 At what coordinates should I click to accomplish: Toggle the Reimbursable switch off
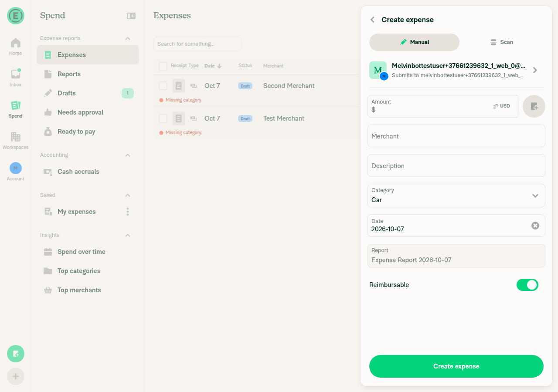527,285
